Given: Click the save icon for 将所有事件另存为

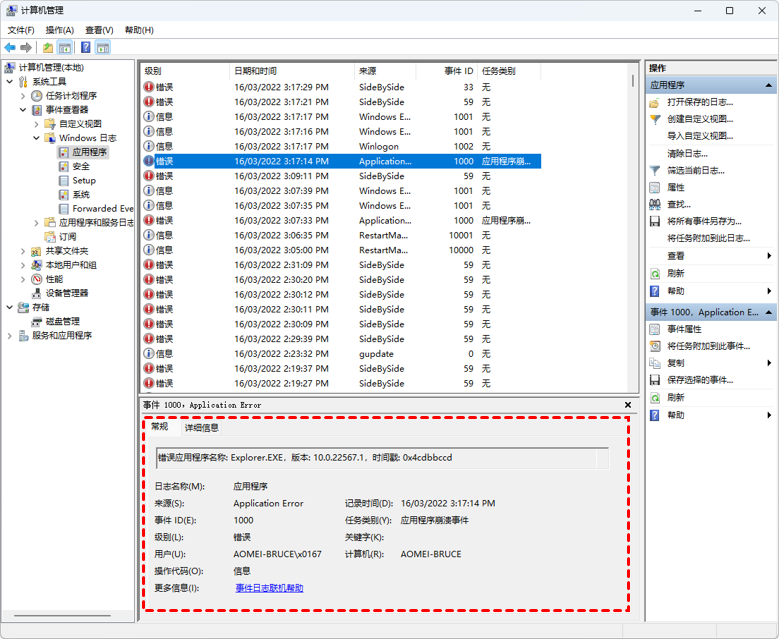Looking at the screenshot, I should (655, 221).
